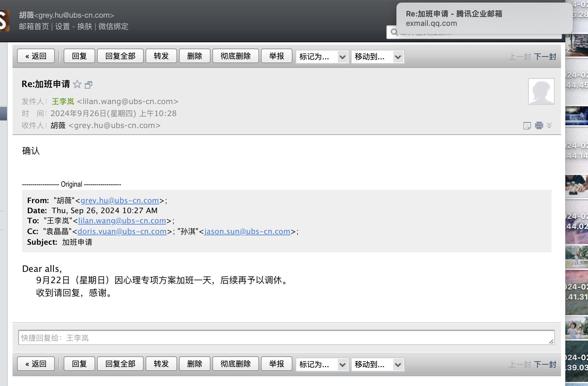Image resolution: width=588 pixels, height=386 pixels.
Task: Click the top 回复 button
Action: pos(79,56)
